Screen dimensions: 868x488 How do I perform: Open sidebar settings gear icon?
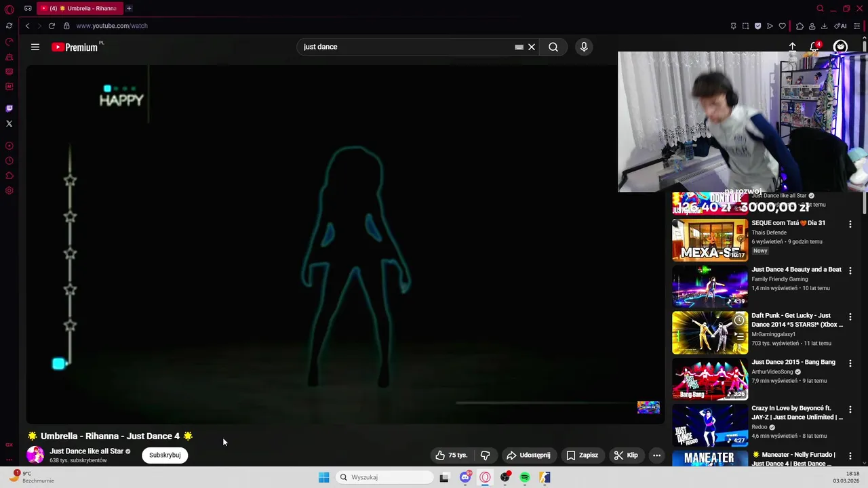[9, 190]
